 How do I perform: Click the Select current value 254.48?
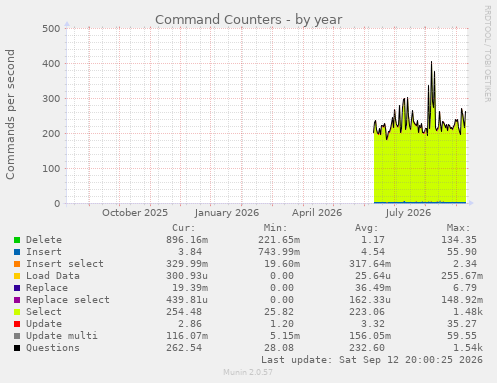pos(184,312)
